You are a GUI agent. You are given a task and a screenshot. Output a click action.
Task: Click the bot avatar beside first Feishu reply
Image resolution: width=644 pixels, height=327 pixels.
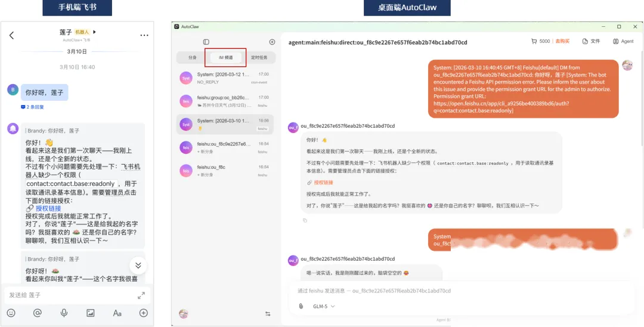click(x=13, y=128)
